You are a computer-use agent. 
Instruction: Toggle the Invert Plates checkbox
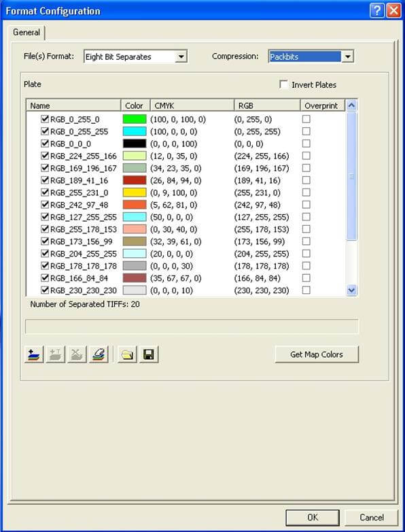tap(283, 84)
